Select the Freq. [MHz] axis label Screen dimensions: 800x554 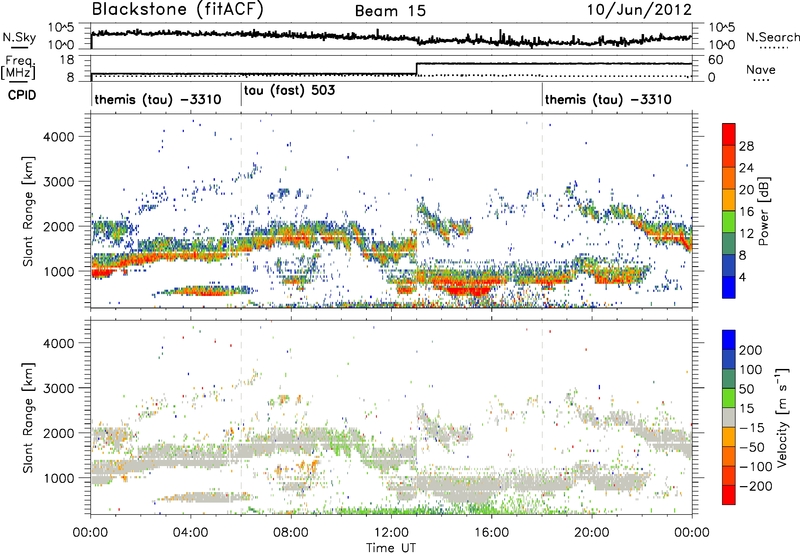click(x=18, y=67)
